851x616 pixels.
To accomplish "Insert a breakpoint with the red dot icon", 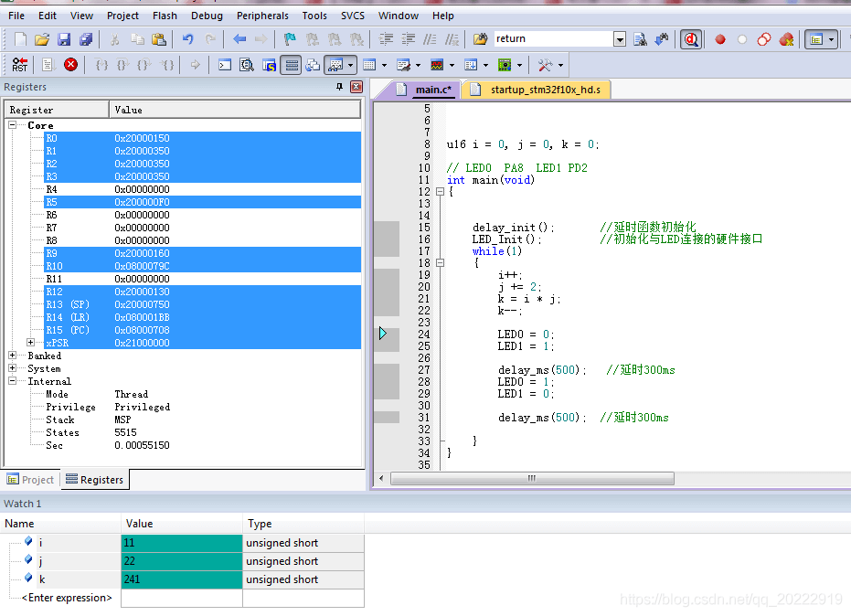I will pyautogui.click(x=720, y=39).
